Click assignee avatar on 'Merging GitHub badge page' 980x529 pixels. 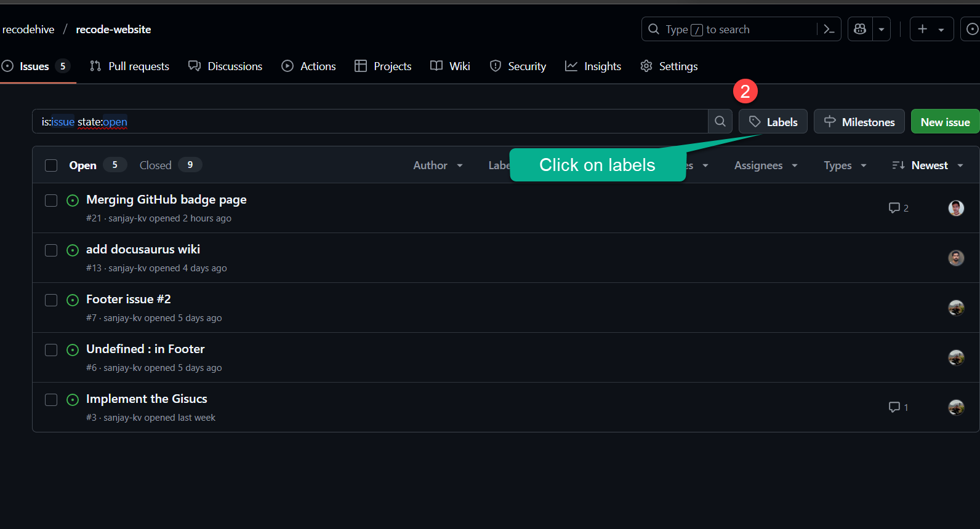pyautogui.click(x=956, y=208)
